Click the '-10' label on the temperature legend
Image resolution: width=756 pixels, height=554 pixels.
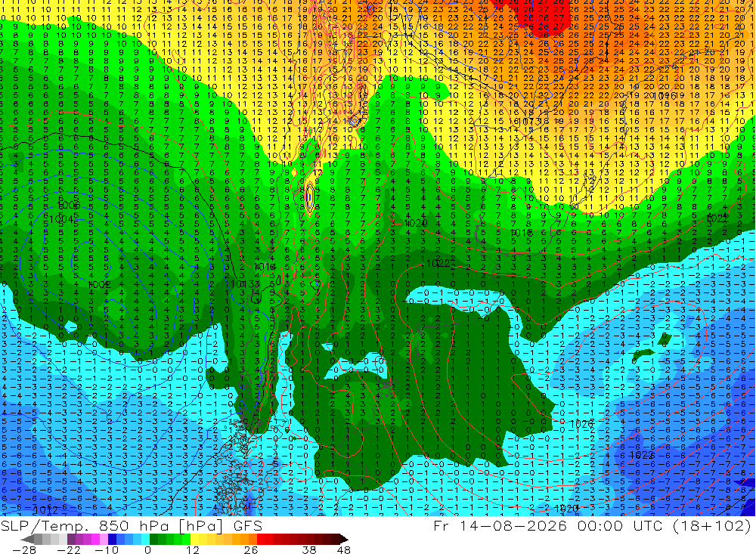click(x=107, y=549)
